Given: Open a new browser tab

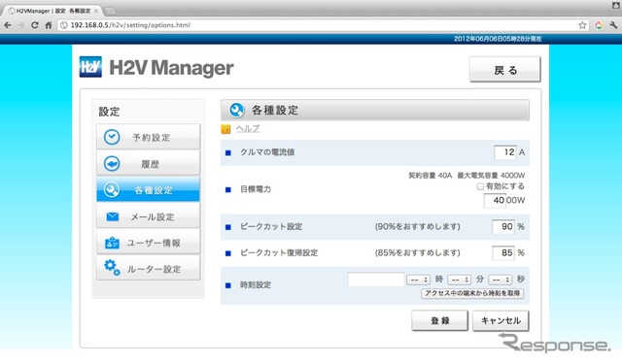Looking at the screenshot, I should coord(110,11).
